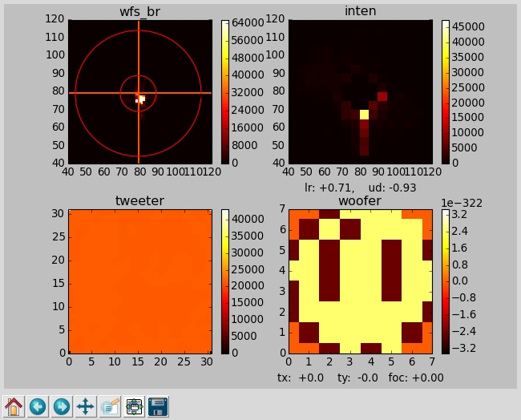The width and height of the screenshot is (521, 420).
Task: Click the inten plot title
Action: 361,11
